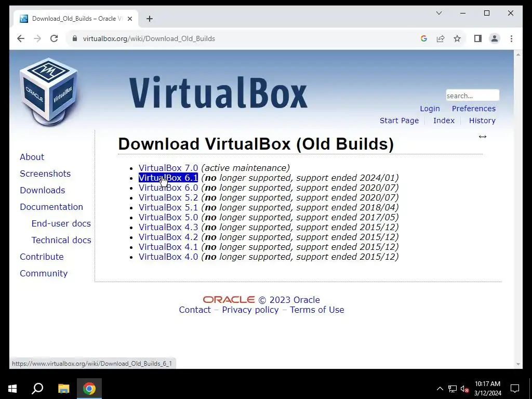Click the VirtualBox cube logo
This screenshot has height=399, width=532.
point(48,91)
